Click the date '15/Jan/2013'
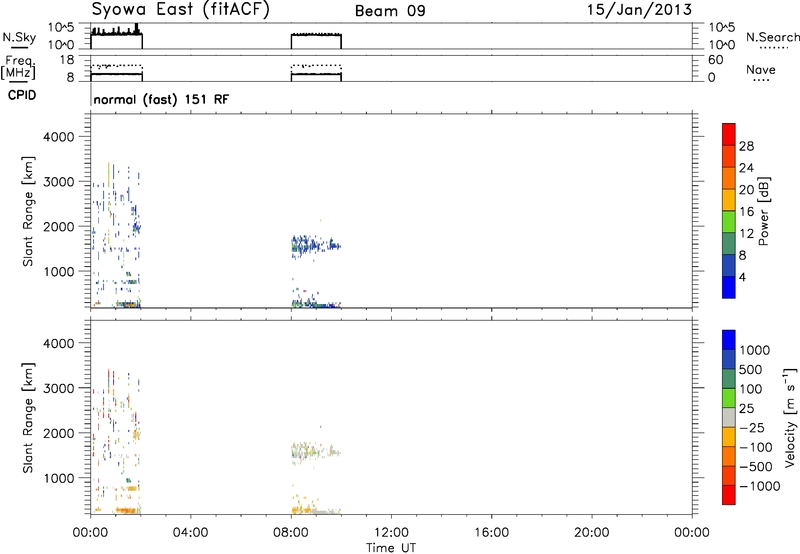This screenshot has height=554, width=800. (x=639, y=9)
